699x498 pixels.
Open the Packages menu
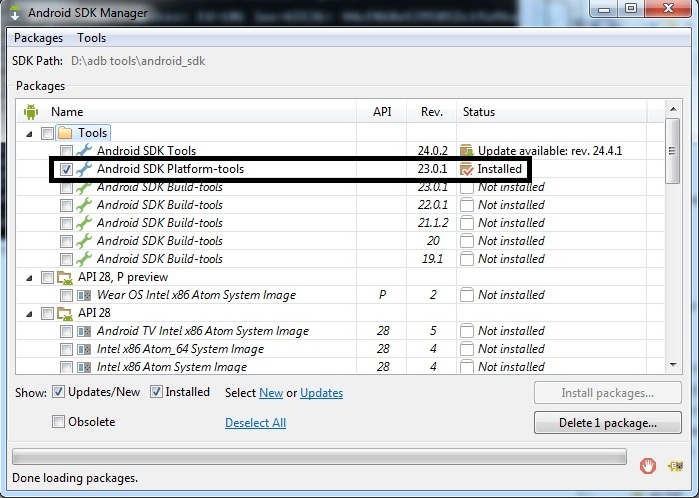pyautogui.click(x=38, y=38)
